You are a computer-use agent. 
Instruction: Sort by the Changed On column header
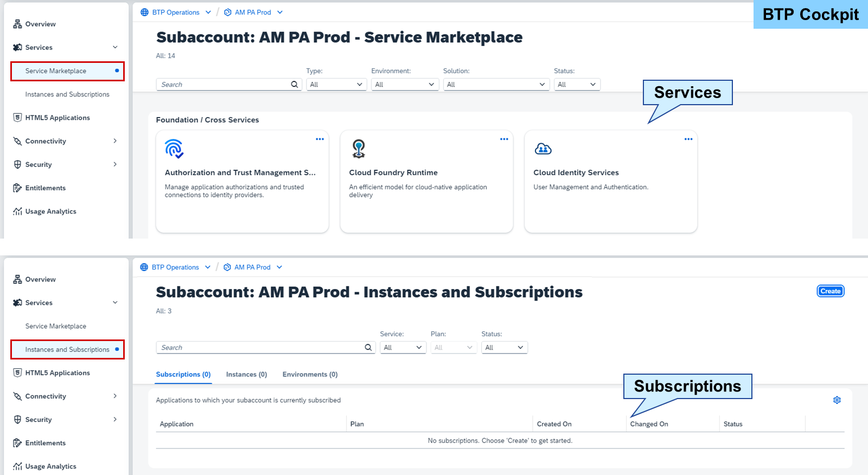pyautogui.click(x=649, y=424)
